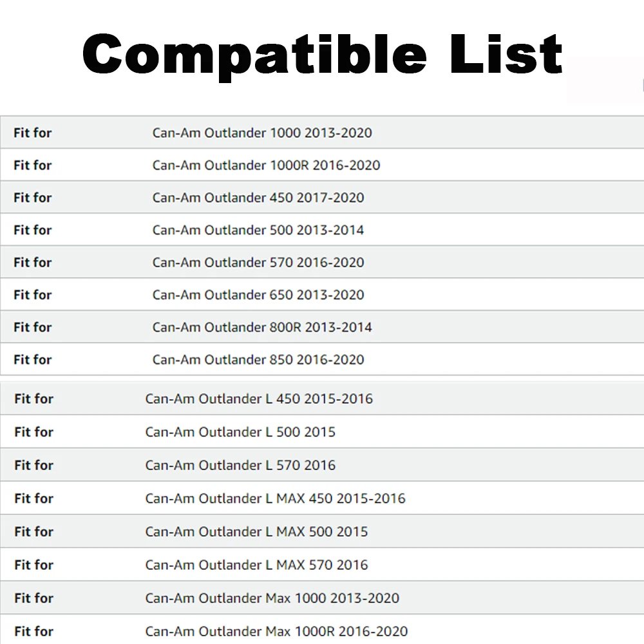Select Can-Am Outlander 800R 2013-2014 entry
The height and width of the screenshot is (644, 644).
coord(262,327)
